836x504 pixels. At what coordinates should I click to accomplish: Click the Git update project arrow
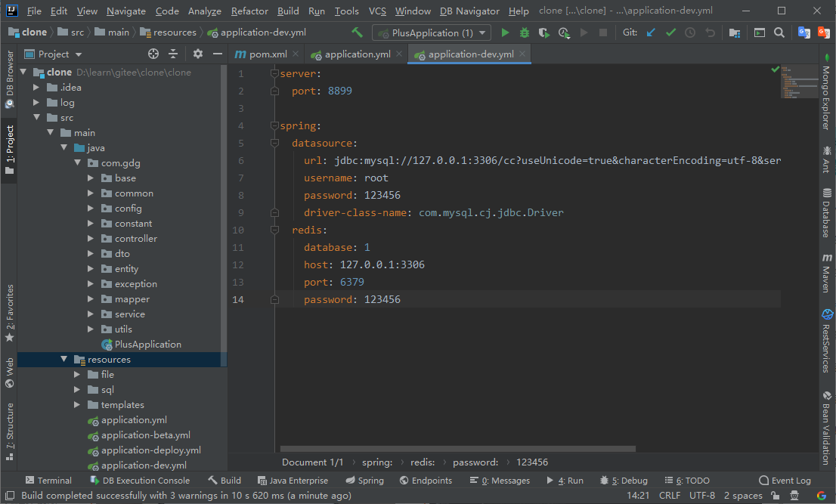click(x=651, y=32)
